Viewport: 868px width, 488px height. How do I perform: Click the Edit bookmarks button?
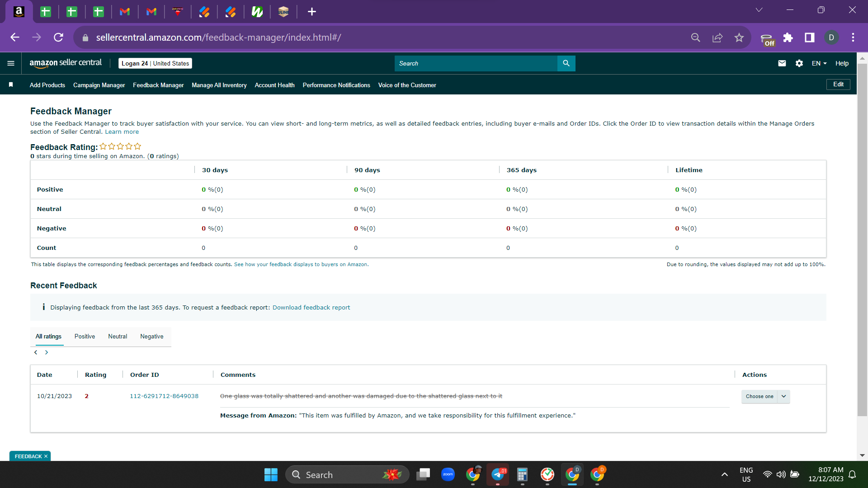838,84
